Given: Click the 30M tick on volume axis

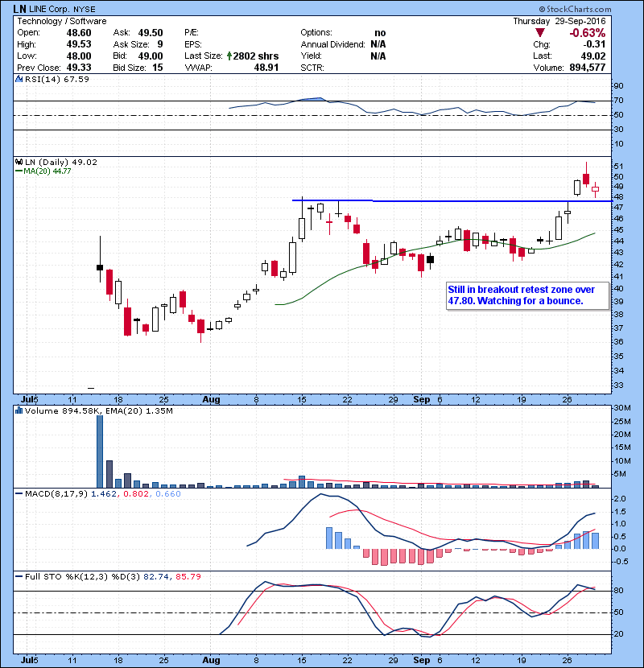Looking at the screenshot, I should pos(622,408).
